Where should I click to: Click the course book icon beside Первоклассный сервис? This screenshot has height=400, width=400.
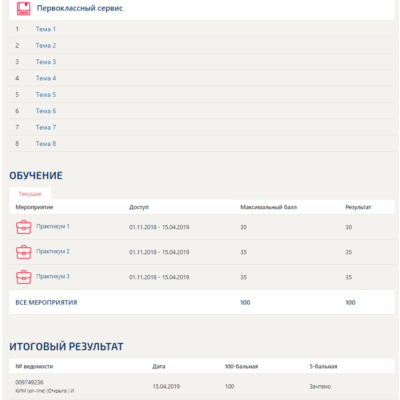point(23,9)
